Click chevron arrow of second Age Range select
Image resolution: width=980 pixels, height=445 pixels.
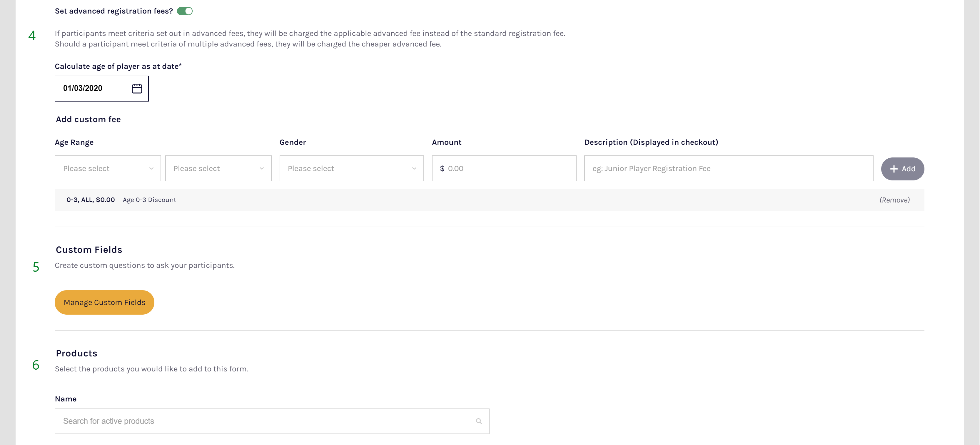point(262,169)
